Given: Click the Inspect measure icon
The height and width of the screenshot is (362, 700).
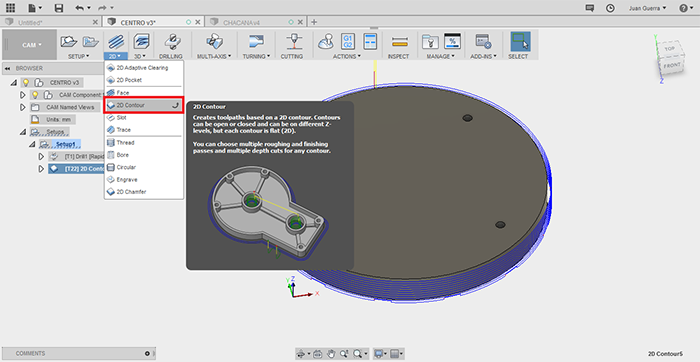Looking at the screenshot, I should point(399,42).
